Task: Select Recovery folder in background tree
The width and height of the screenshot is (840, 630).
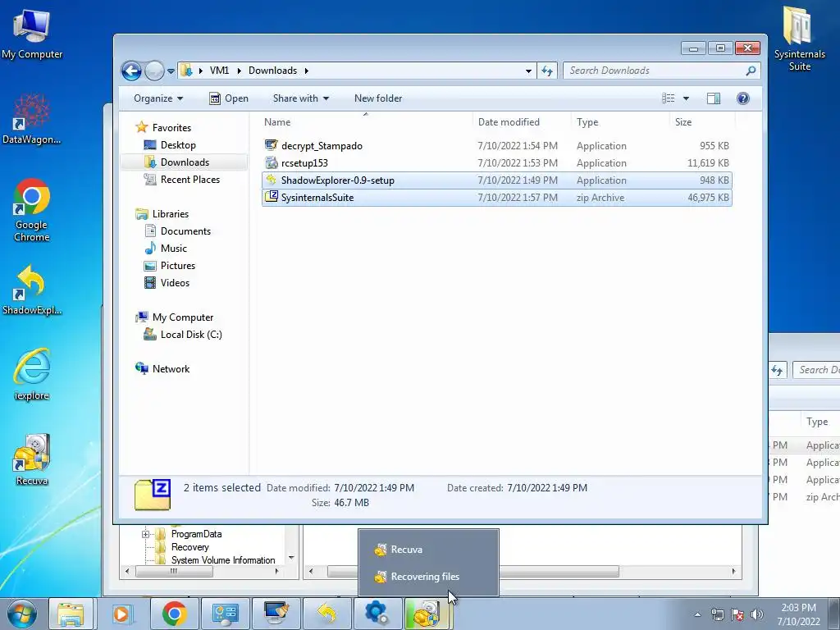Action: click(189, 547)
